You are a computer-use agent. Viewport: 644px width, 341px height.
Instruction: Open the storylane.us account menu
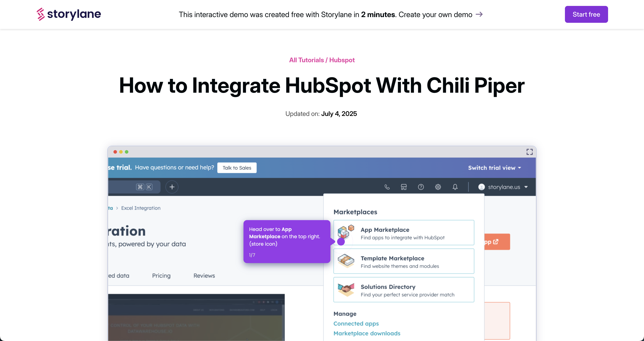click(x=503, y=187)
